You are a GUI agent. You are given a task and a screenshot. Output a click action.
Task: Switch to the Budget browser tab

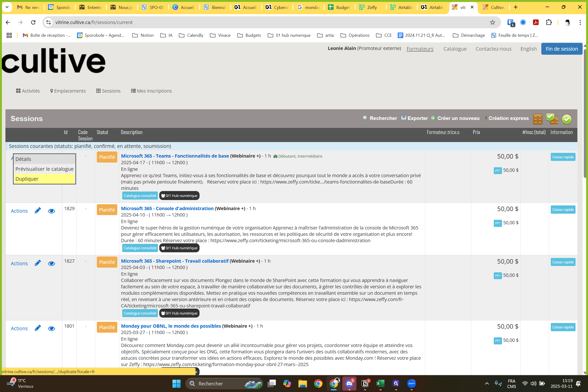[339, 7]
